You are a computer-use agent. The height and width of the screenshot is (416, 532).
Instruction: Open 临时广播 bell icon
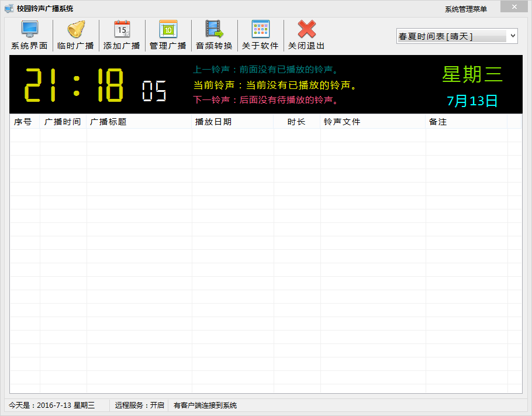click(x=75, y=29)
